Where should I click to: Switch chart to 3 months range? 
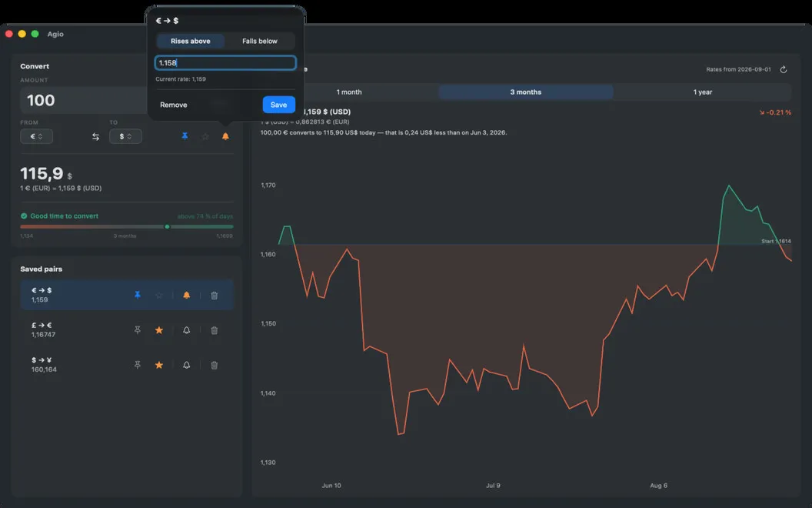(x=526, y=92)
